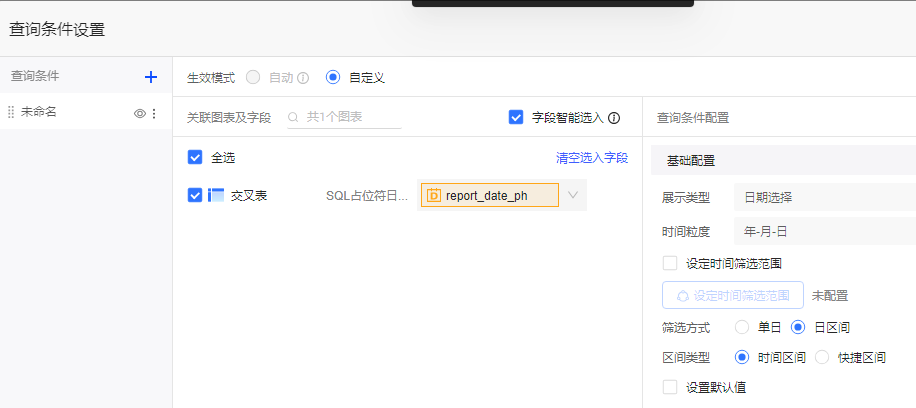Image resolution: width=916 pixels, height=408 pixels.
Task: Enable 设定时间筛选范围 checkbox
Action: (670, 263)
